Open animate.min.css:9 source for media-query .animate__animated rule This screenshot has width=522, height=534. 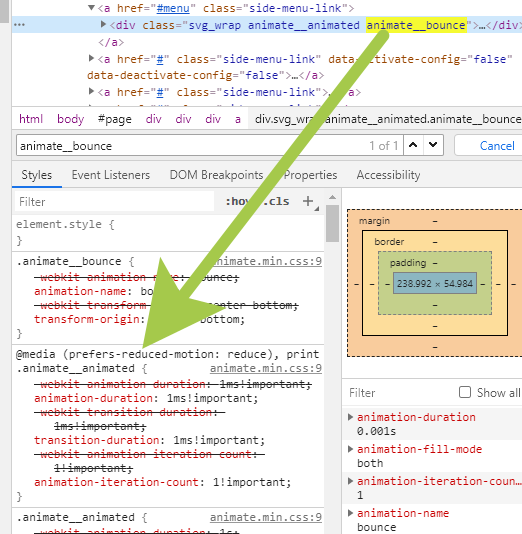click(x=266, y=368)
